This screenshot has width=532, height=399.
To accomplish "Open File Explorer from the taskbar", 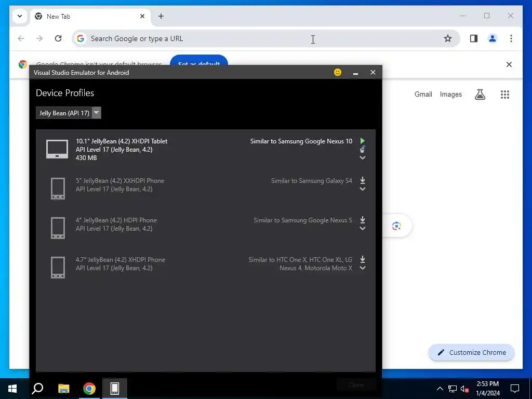I will 63,389.
